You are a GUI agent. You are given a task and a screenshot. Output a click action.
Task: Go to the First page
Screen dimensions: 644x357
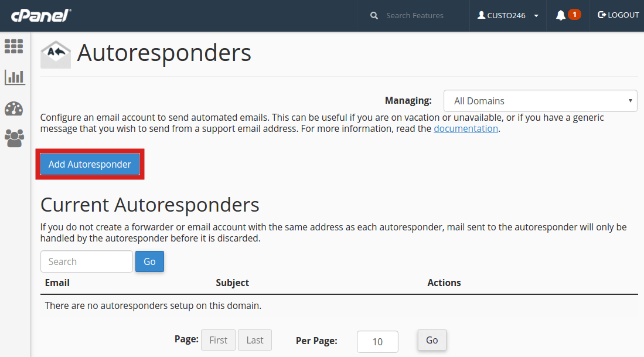(218, 340)
